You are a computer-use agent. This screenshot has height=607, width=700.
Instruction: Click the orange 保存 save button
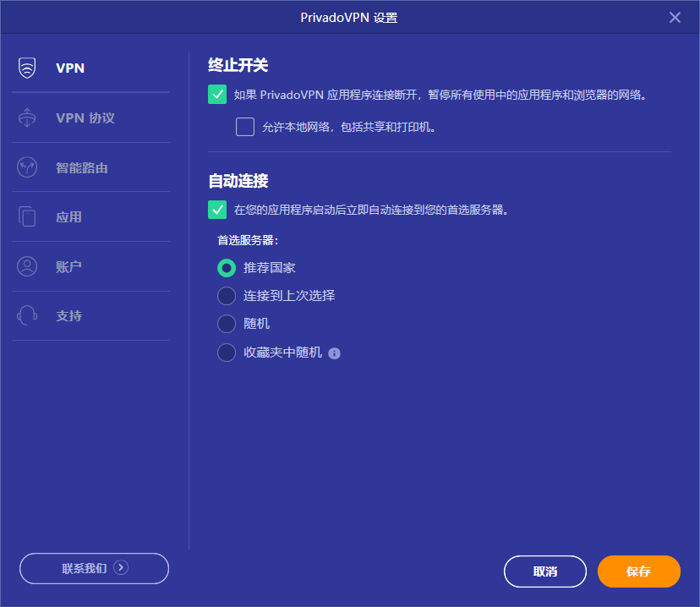(x=639, y=571)
